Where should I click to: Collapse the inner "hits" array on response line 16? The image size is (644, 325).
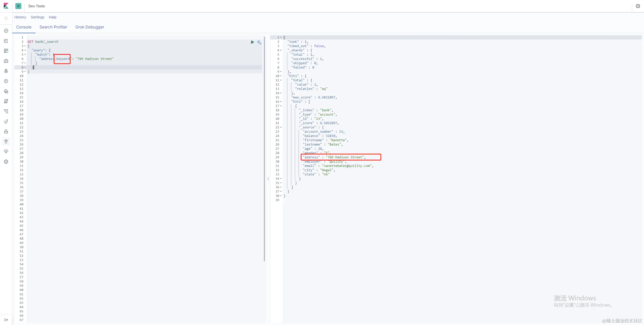click(x=281, y=102)
